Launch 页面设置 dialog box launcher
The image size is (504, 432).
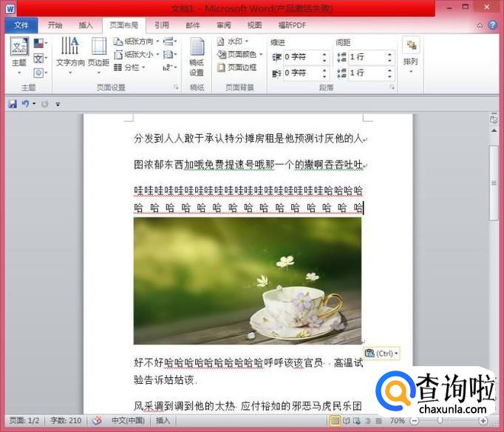click(176, 87)
